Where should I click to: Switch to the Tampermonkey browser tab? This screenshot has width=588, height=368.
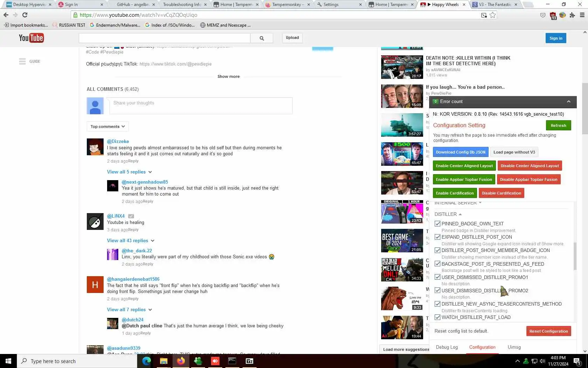[x=287, y=5]
